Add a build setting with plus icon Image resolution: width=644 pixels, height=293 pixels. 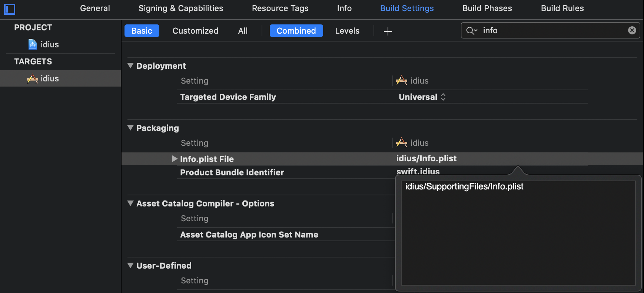(x=388, y=31)
